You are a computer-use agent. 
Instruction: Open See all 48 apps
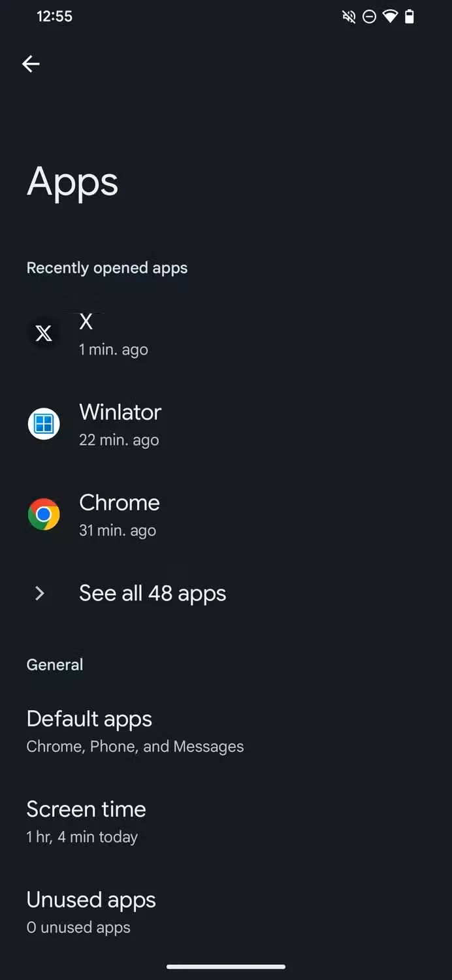coord(152,593)
